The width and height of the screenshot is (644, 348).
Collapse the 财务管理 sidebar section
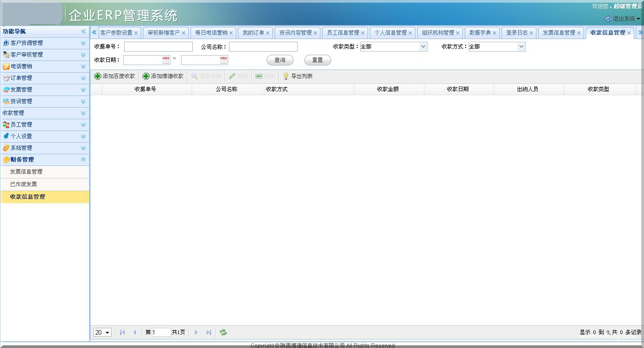pyautogui.click(x=83, y=159)
